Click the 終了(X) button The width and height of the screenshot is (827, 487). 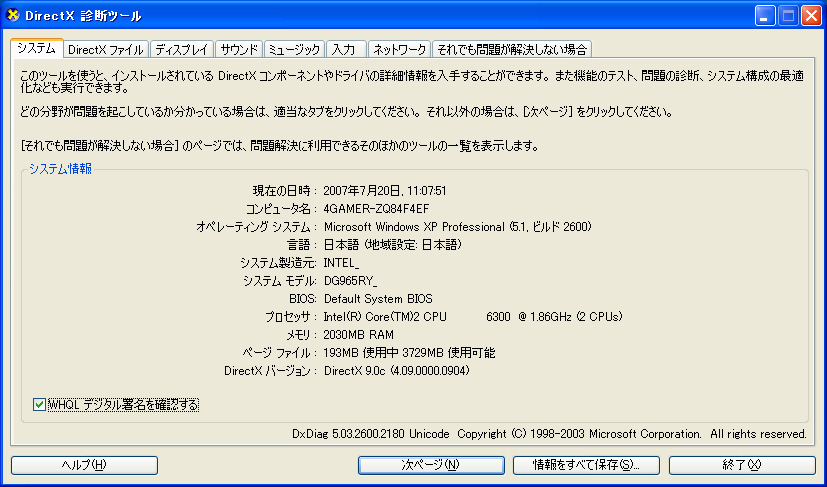[742, 465]
